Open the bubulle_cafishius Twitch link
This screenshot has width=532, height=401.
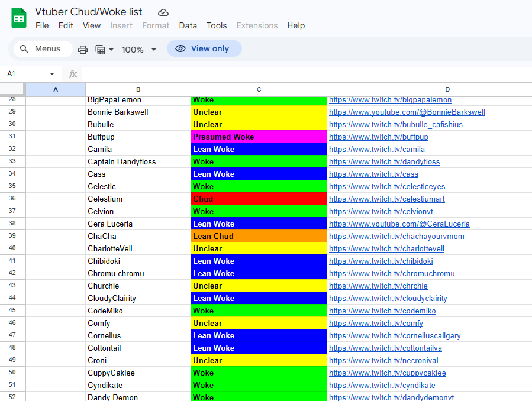[396, 124]
